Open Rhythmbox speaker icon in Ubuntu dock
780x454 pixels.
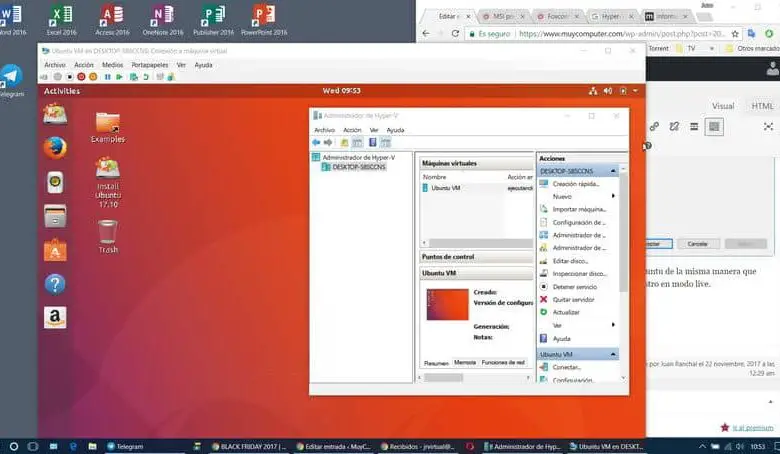tap(55, 182)
